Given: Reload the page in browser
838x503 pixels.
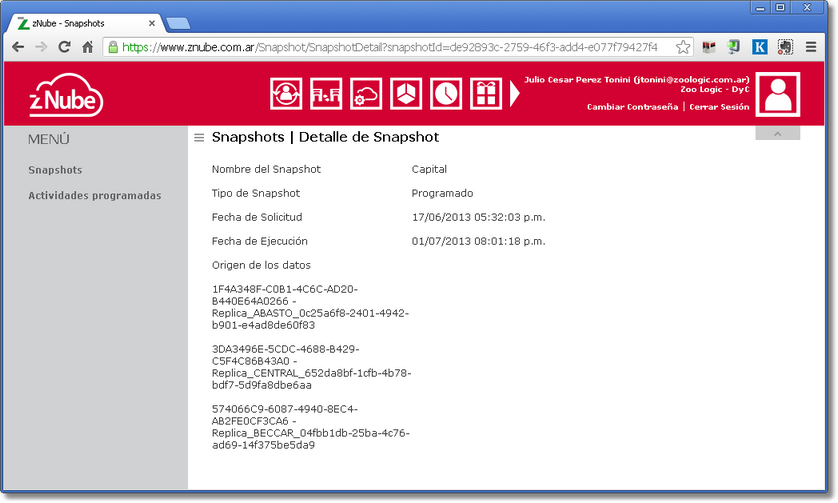Looking at the screenshot, I should point(64,47).
